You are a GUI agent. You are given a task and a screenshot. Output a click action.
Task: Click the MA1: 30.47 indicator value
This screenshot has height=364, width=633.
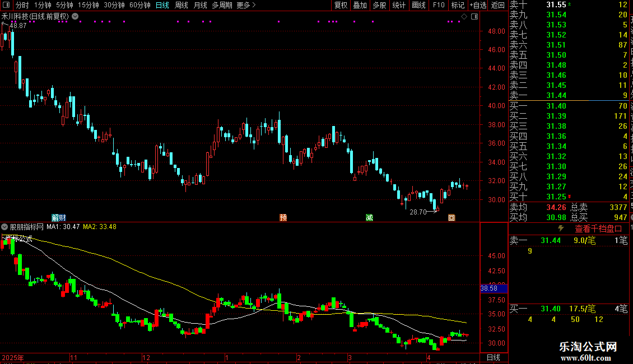click(x=63, y=227)
